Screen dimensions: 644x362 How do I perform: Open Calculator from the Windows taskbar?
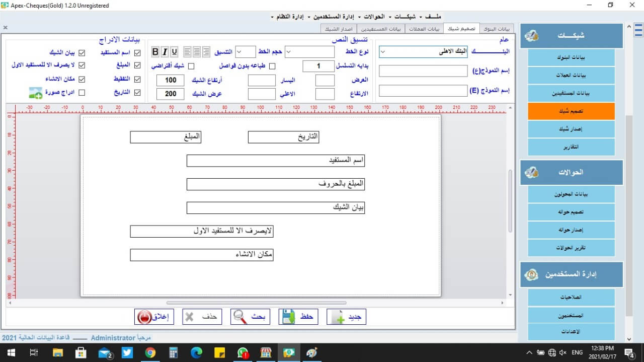(174, 353)
